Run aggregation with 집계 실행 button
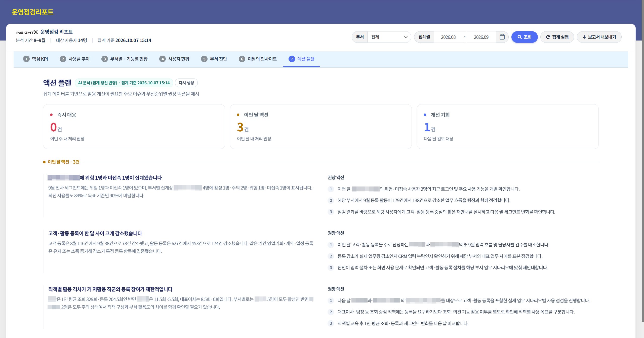Viewport: 644px width, 338px height. (x=557, y=37)
